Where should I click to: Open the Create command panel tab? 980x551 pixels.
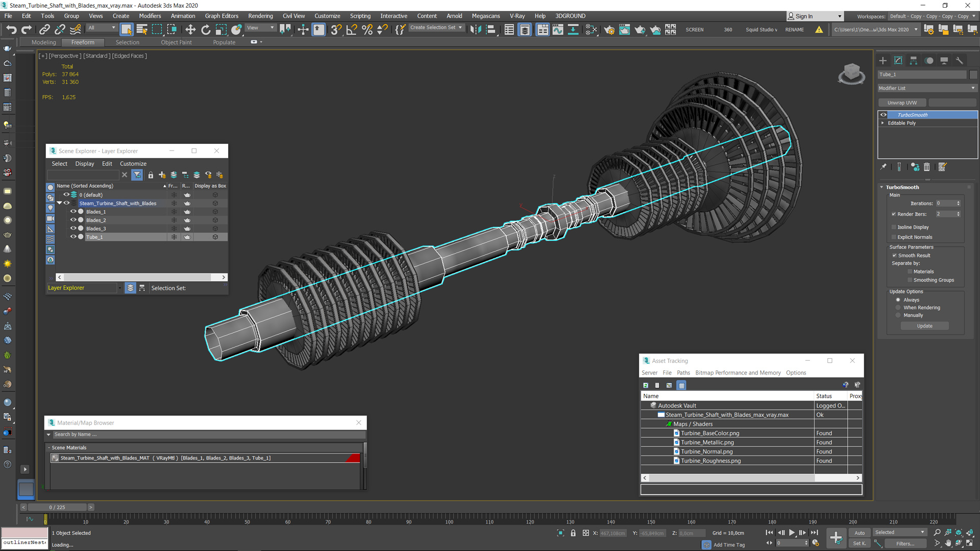click(x=883, y=60)
